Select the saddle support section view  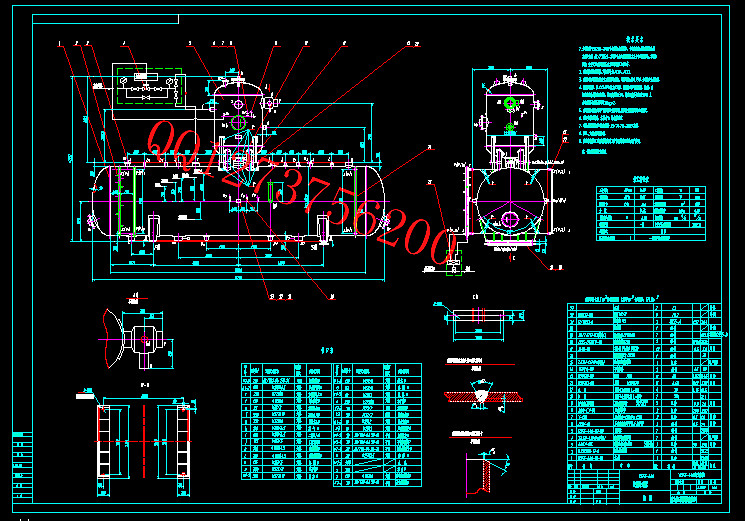[144, 444]
